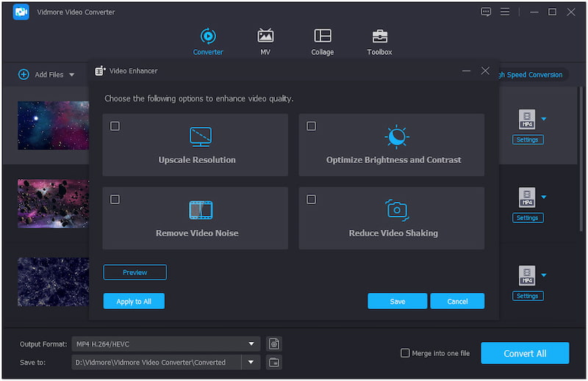Click the Preview button
Viewport: 588px width, 381px height.
(x=135, y=272)
